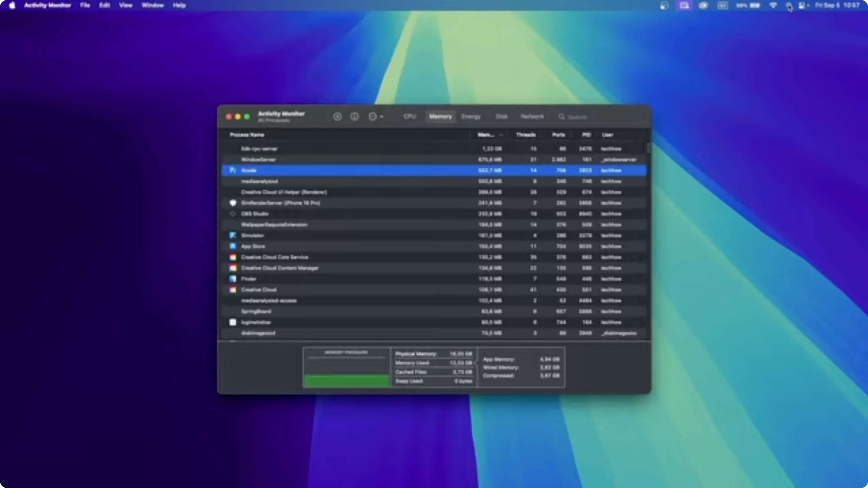This screenshot has height=488, width=868.
Task: Click the Wi-Fi icon in the menu bar
Action: click(x=773, y=5)
